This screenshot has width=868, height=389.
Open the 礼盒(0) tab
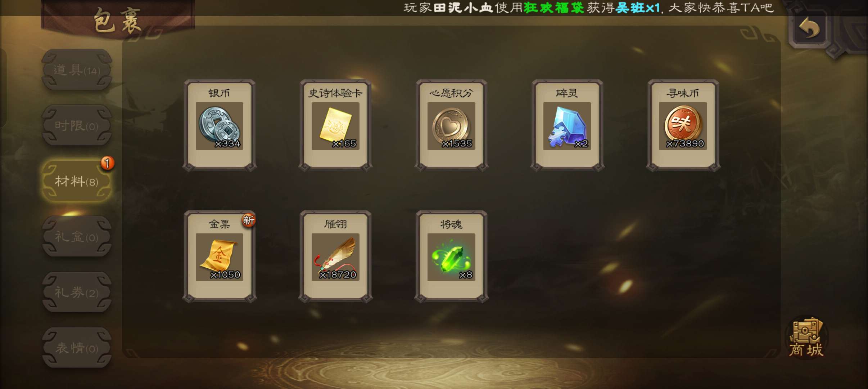click(77, 237)
